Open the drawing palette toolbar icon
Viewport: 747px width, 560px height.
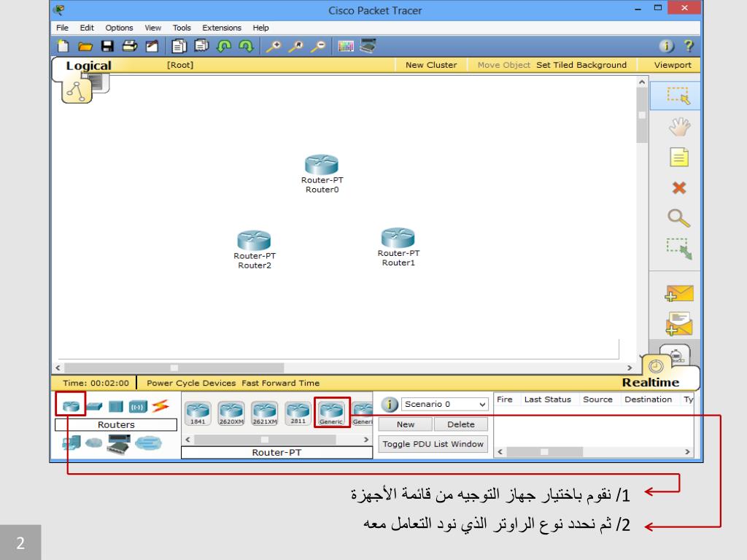point(345,46)
